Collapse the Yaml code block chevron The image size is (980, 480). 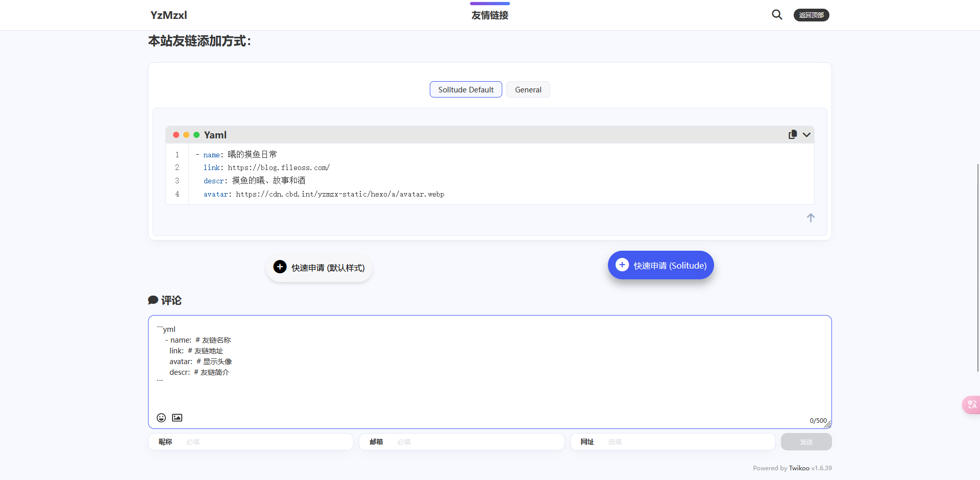(806, 135)
